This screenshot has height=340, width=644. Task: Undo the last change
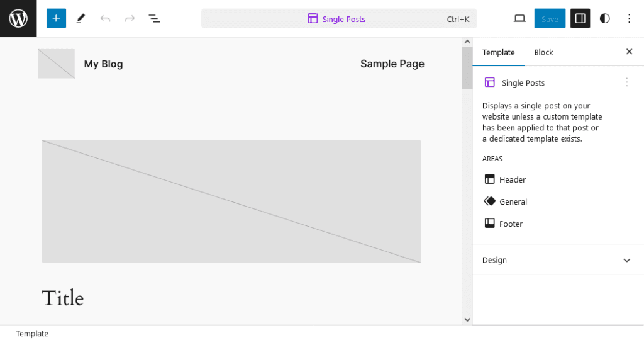point(105,18)
